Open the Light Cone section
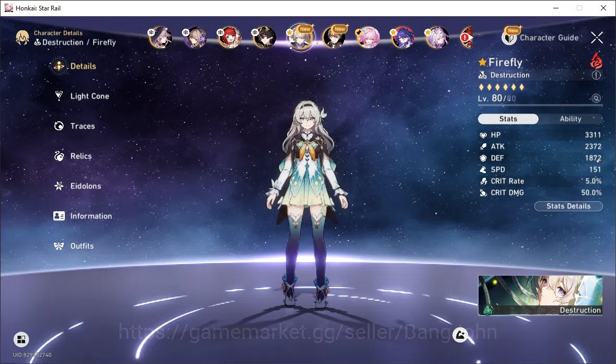The width and height of the screenshot is (616, 364). 82,96
